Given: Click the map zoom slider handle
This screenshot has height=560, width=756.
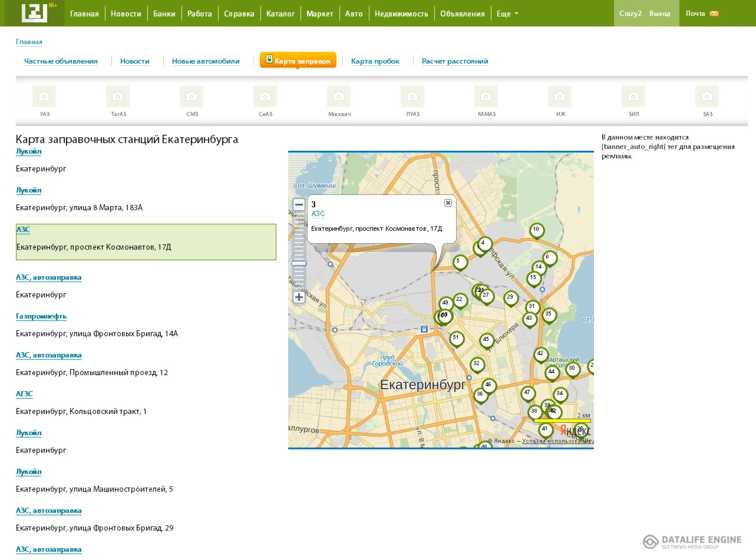Looking at the screenshot, I should point(299,263).
